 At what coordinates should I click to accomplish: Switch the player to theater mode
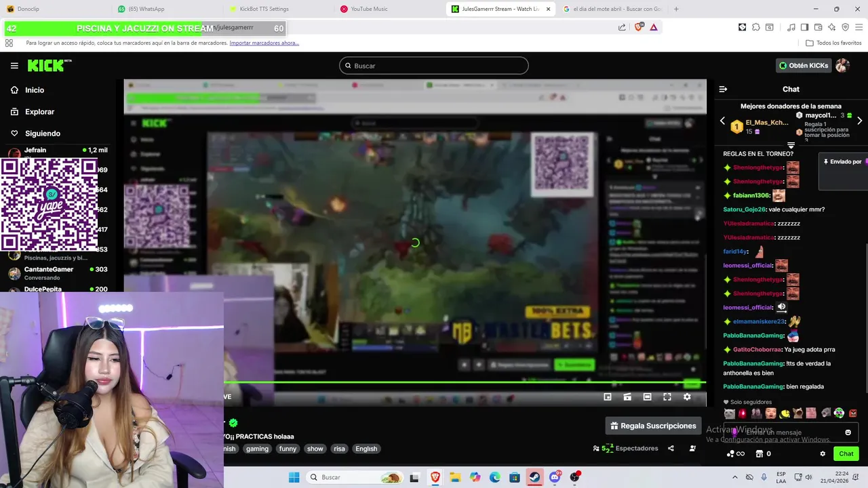point(648,397)
